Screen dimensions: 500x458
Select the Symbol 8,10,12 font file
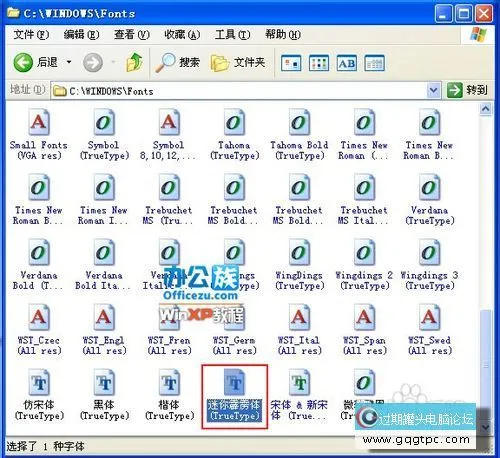tap(169, 135)
